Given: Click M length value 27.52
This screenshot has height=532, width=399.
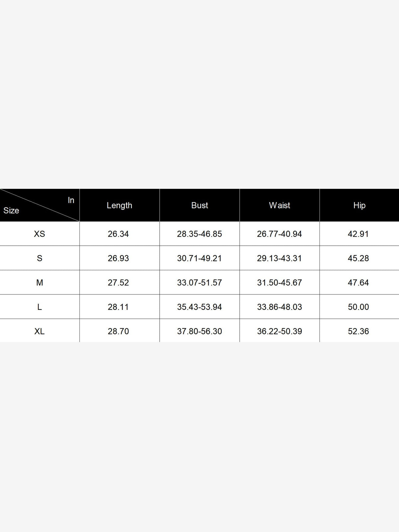Looking at the screenshot, I should coord(118,283).
